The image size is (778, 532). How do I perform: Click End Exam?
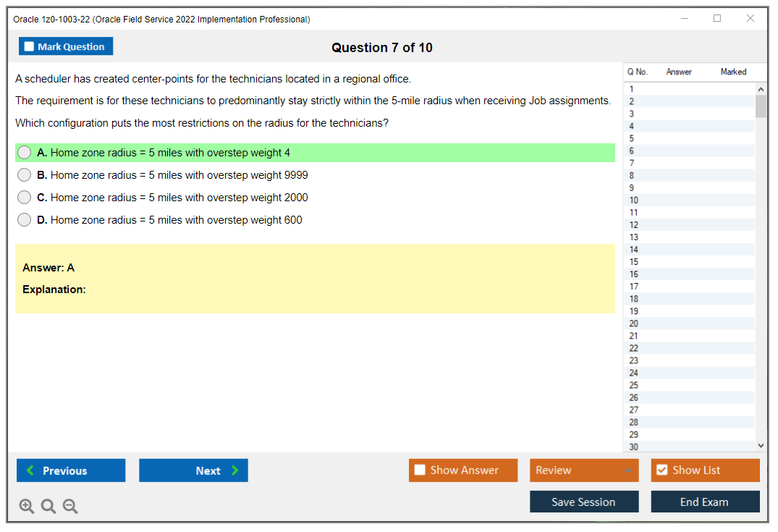pos(705,501)
